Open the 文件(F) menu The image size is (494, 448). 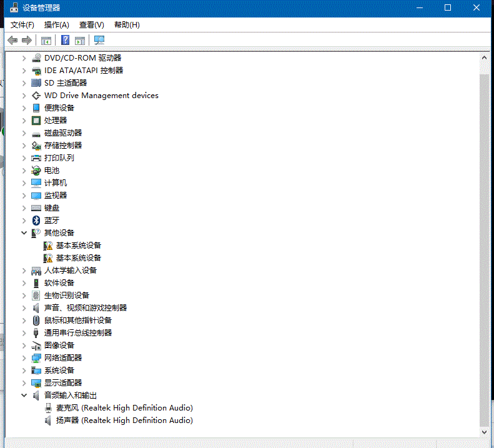click(x=22, y=24)
